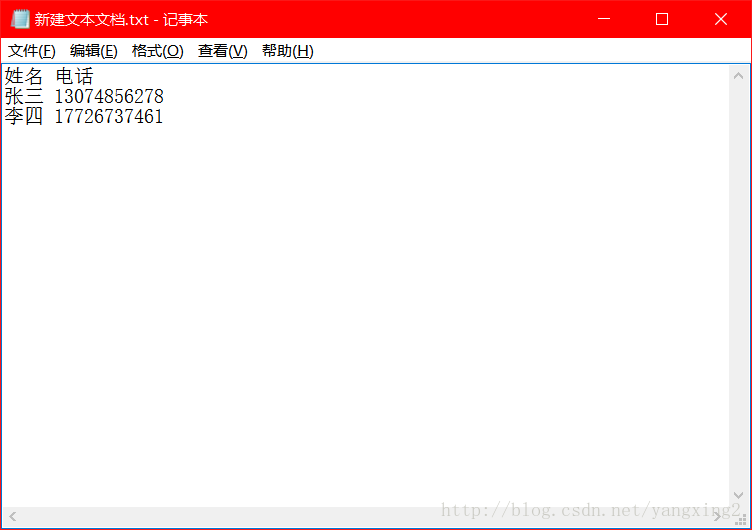Screen dimensions: 752x530
Task: Open the 格式(O) menu
Action: 158,51
